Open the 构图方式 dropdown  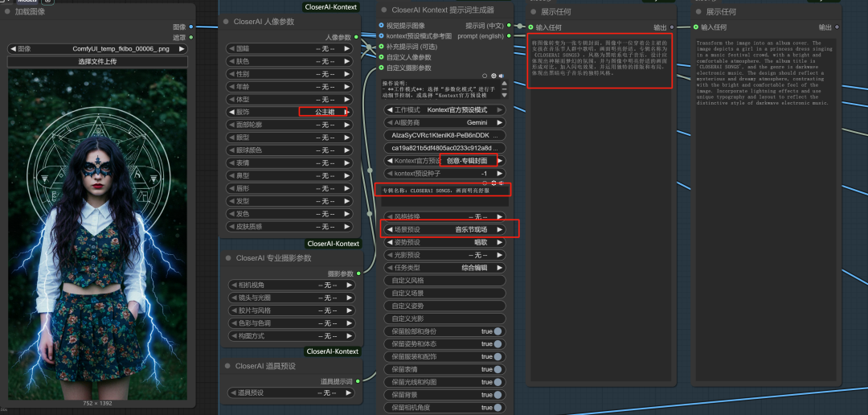click(x=292, y=335)
